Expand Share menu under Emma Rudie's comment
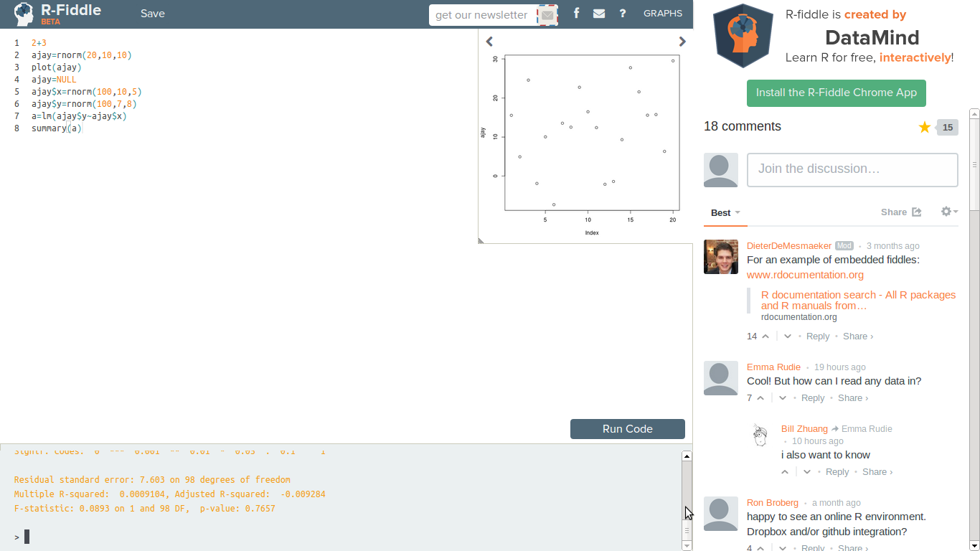The width and height of the screenshot is (980, 551). tap(853, 398)
